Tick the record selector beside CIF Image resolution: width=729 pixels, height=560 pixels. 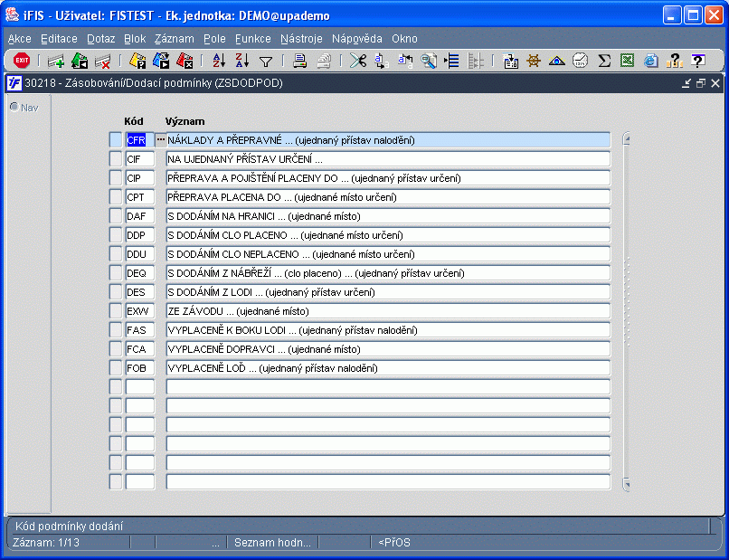click(x=115, y=159)
